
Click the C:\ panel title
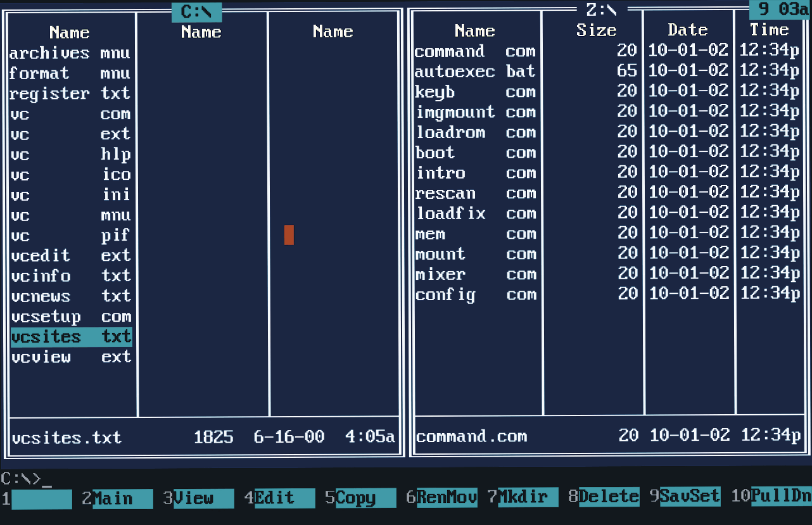pos(196,12)
